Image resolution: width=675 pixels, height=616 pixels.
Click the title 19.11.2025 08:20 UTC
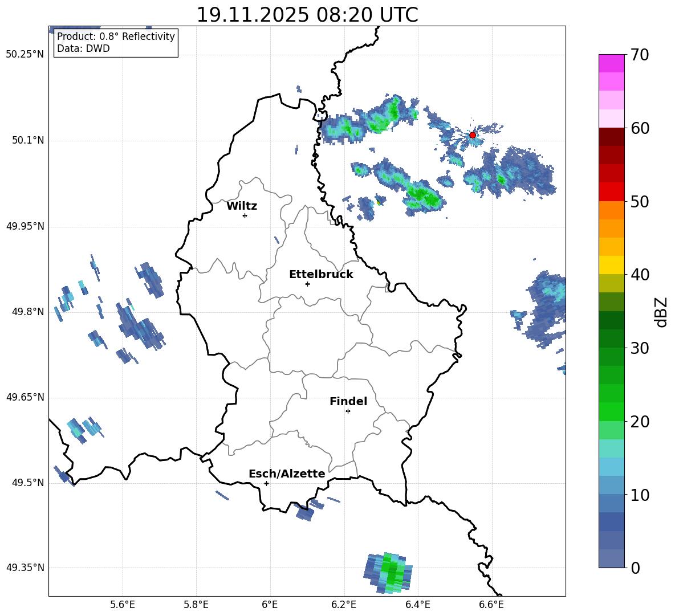click(x=307, y=15)
